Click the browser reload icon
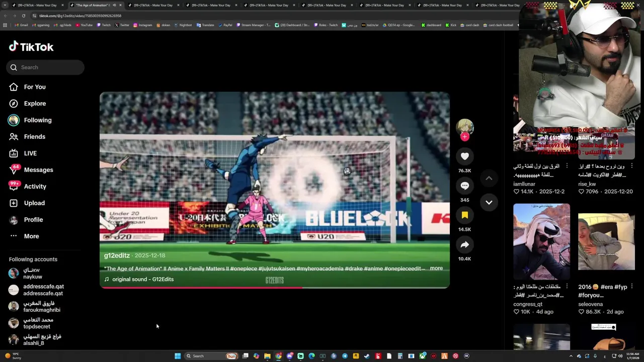644x362 pixels. pyautogui.click(x=23, y=16)
